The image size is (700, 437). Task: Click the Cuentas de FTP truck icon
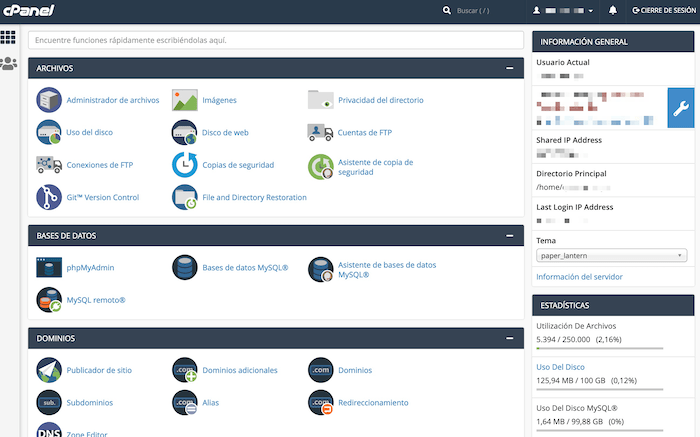(321, 132)
